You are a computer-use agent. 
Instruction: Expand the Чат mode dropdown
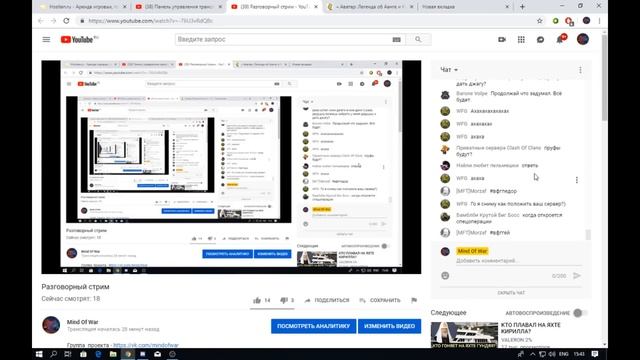449,70
